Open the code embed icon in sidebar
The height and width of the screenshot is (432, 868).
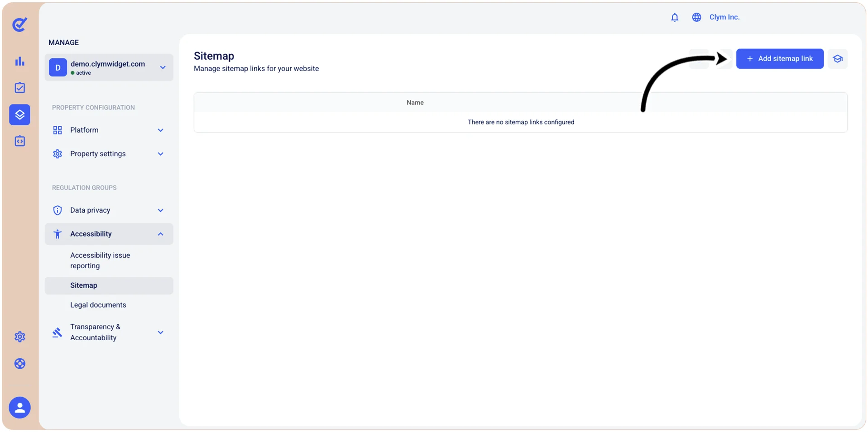19,141
